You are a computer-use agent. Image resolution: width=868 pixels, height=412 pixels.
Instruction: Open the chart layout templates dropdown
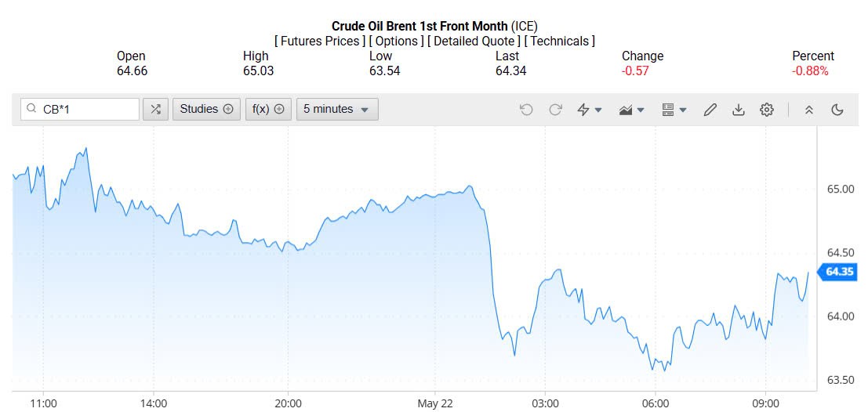pyautogui.click(x=674, y=110)
